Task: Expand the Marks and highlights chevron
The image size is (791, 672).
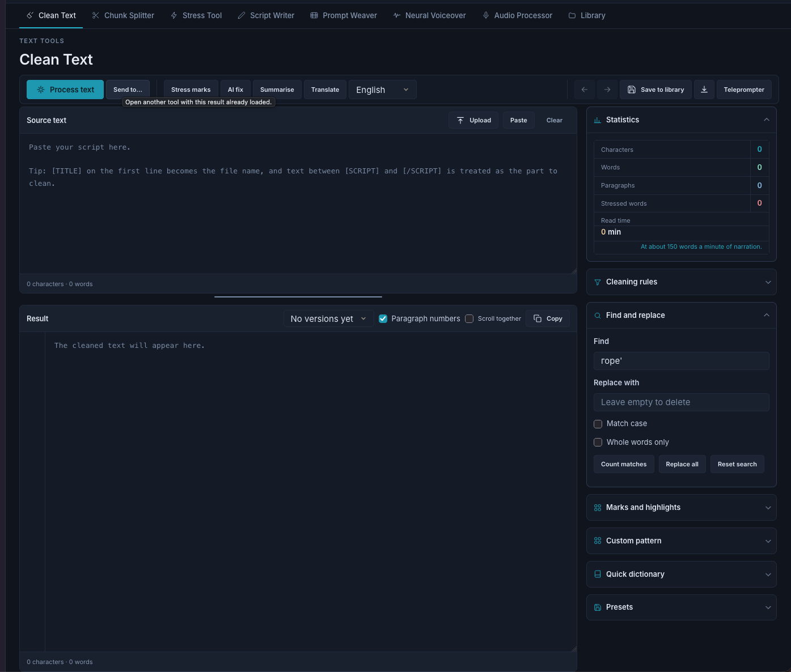Action: point(768,508)
